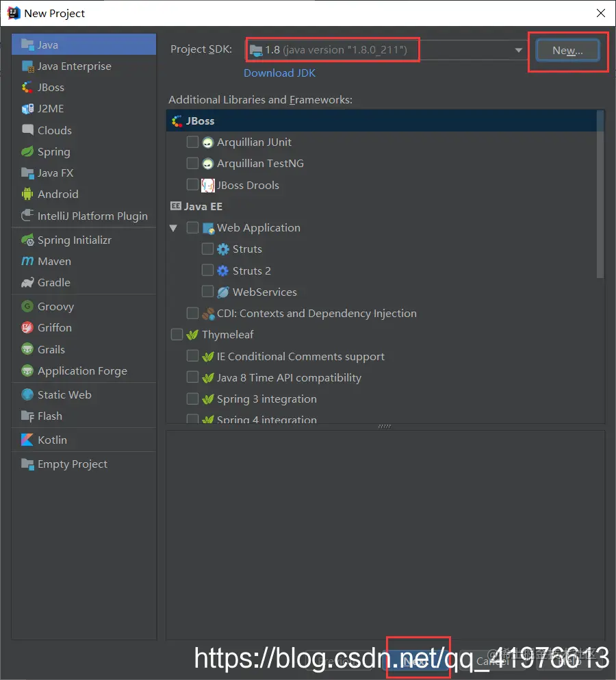The height and width of the screenshot is (680, 616).
Task: Select the JBoss header row in frameworks
Action: tap(381, 121)
